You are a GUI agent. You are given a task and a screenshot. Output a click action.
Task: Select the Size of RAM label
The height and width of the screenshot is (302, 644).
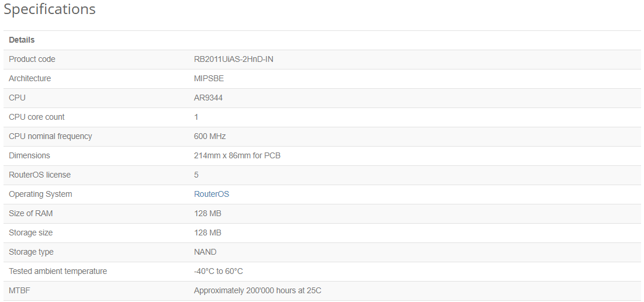point(31,213)
